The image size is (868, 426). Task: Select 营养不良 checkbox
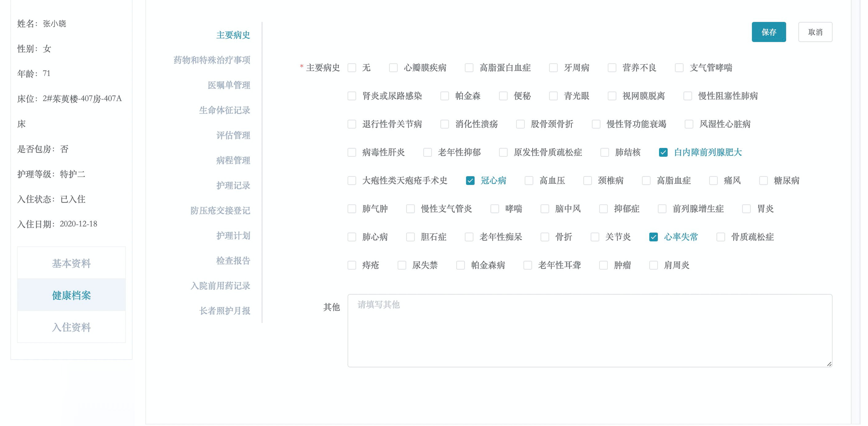pyautogui.click(x=612, y=68)
